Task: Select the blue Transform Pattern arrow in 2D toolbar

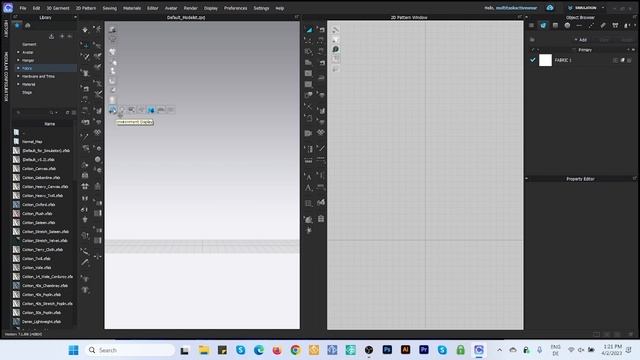Action: [309, 30]
